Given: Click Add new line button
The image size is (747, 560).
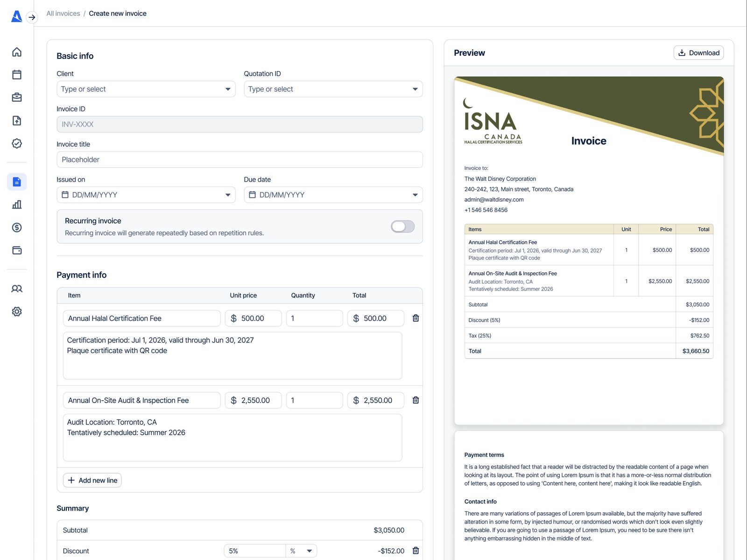Looking at the screenshot, I should (x=92, y=480).
